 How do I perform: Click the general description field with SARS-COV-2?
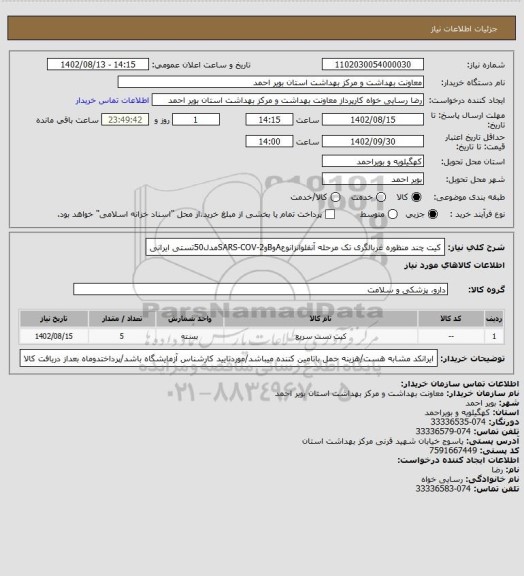[x=295, y=247]
